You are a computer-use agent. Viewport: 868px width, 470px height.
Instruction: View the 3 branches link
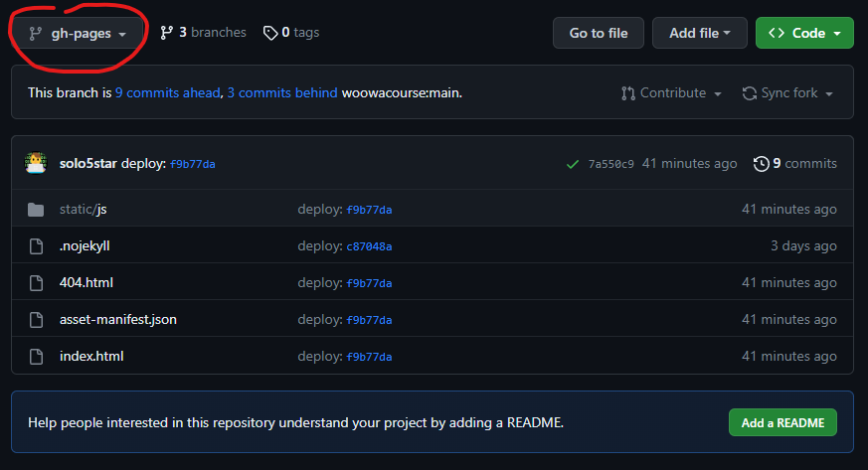[x=203, y=33]
